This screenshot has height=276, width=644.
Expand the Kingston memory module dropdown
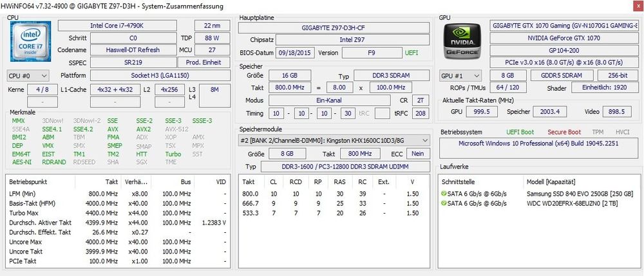pyautogui.click(x=334, y=140)
